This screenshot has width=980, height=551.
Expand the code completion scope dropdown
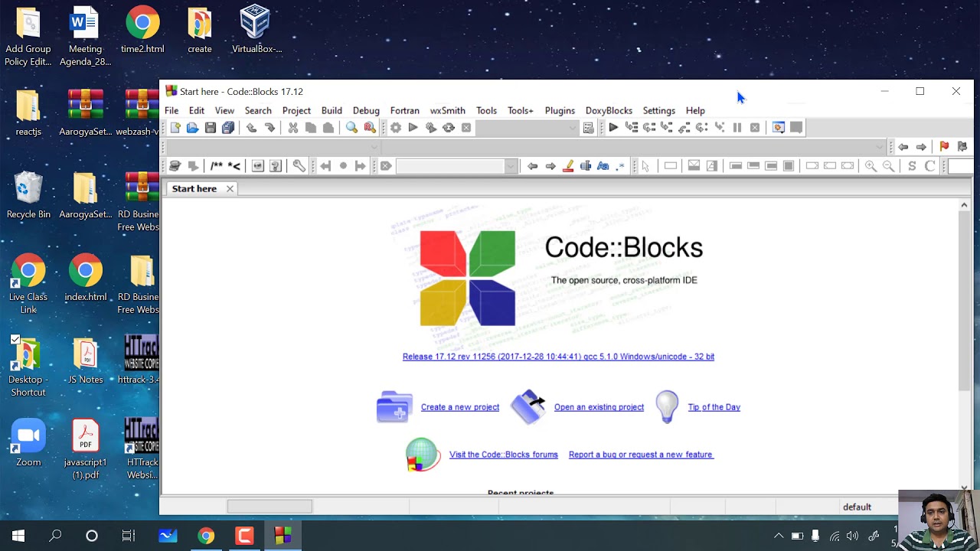pos(374,147)
